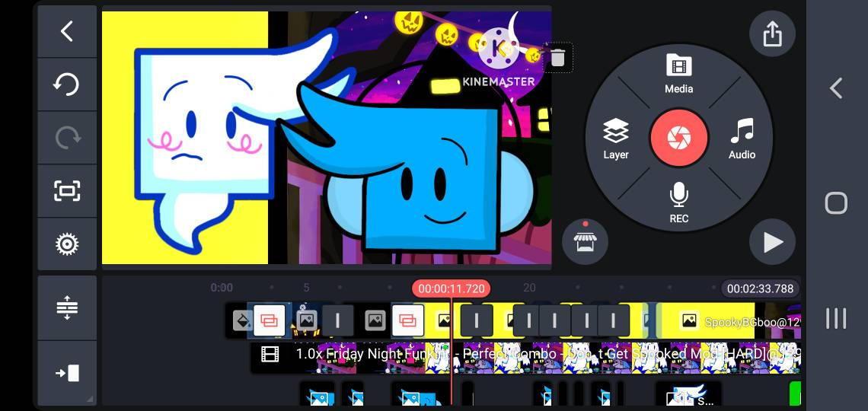Open the export and share menu
Viewport: 868px width, 411px height.
click(772, 34)
